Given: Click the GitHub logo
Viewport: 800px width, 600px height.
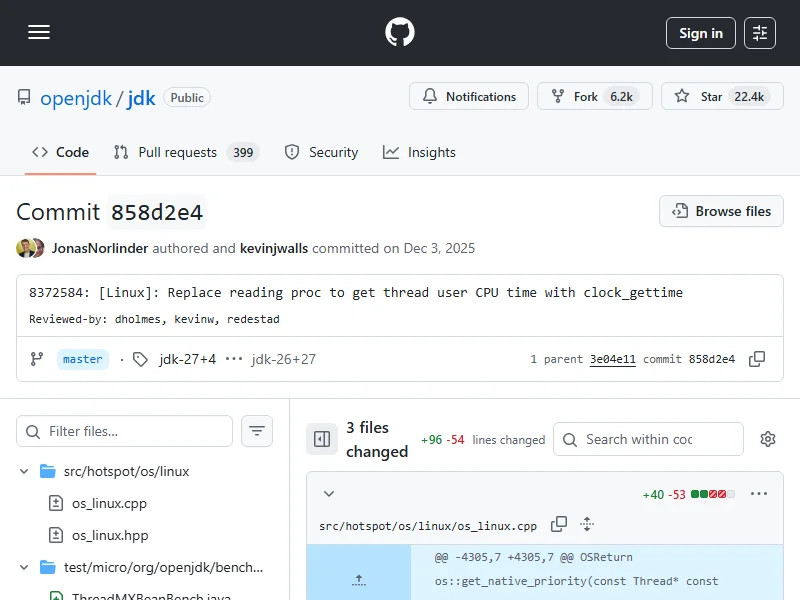Looking at the screenshot, I should 400,33.
